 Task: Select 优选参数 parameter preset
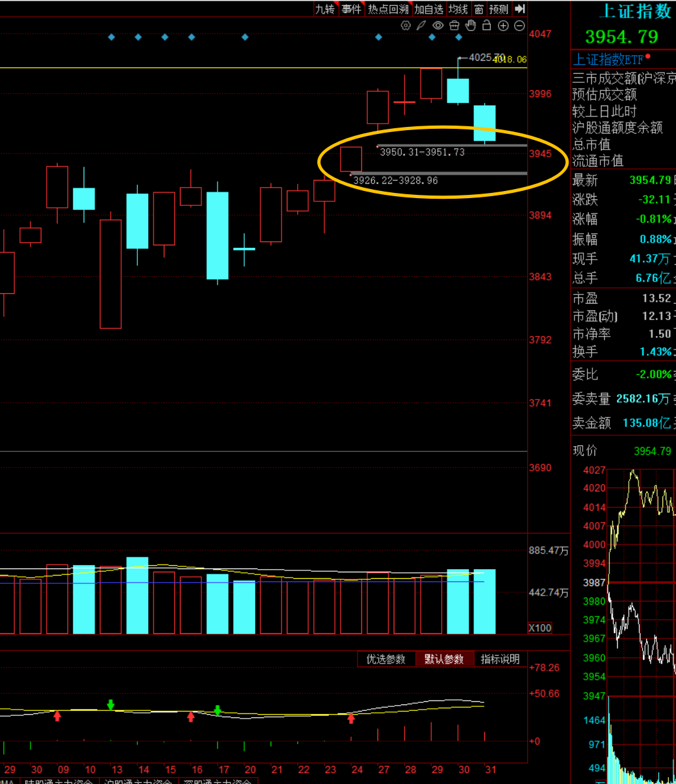pos(386,659)
